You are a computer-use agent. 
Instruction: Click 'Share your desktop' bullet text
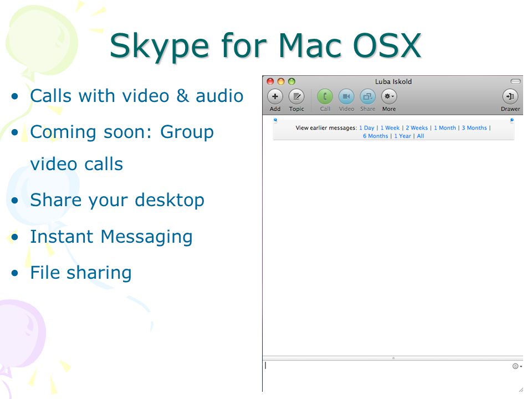click(x=117, y=200)
